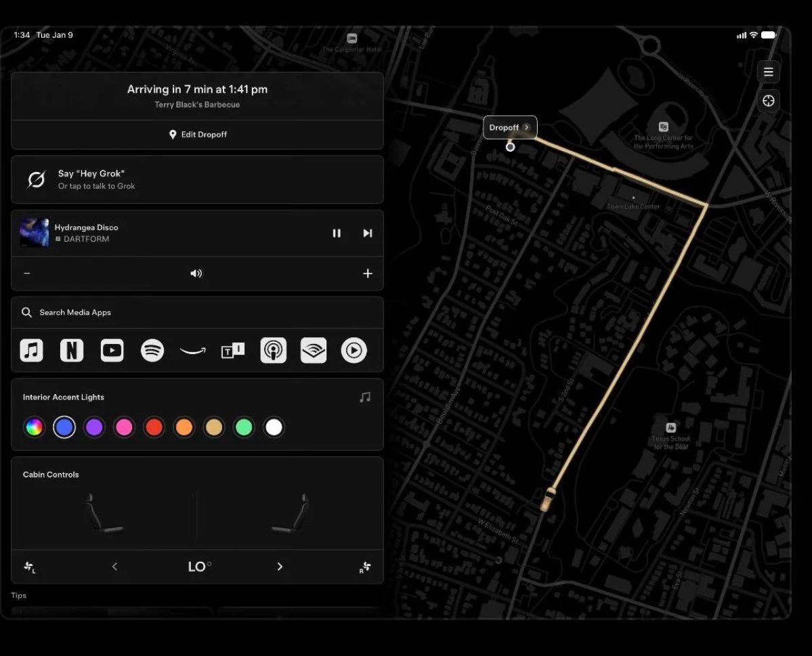The height and width of the screenshot is (656, 812).
Task: Lower temperature with the left arrow
Action: (115, 567)
